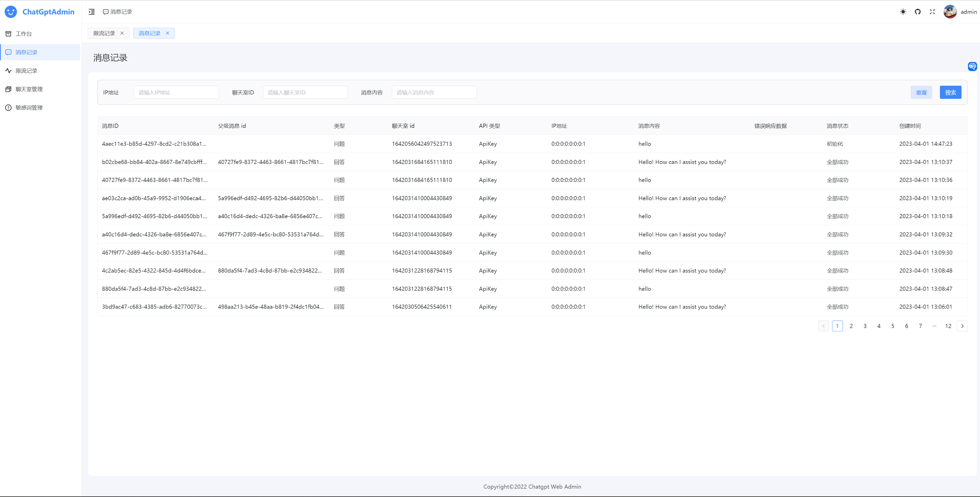Click the admin avatar picture
Image resolution: width=980 pixels, height=497 pixels.
(950, 12)
